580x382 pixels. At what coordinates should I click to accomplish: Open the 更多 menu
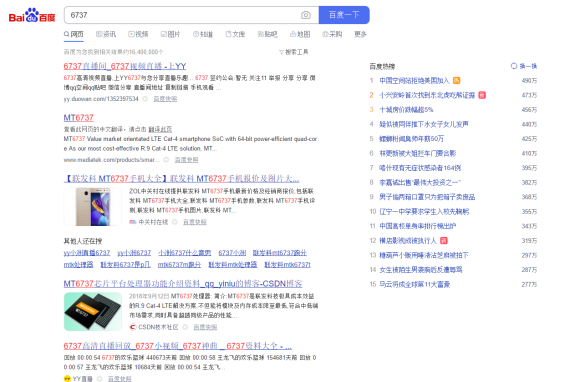coord(360,34)
